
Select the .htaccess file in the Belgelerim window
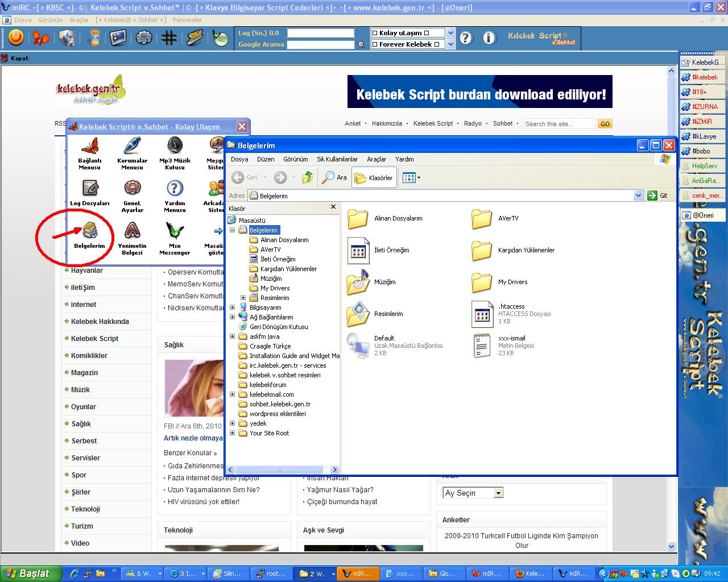[x=511, y=314]
